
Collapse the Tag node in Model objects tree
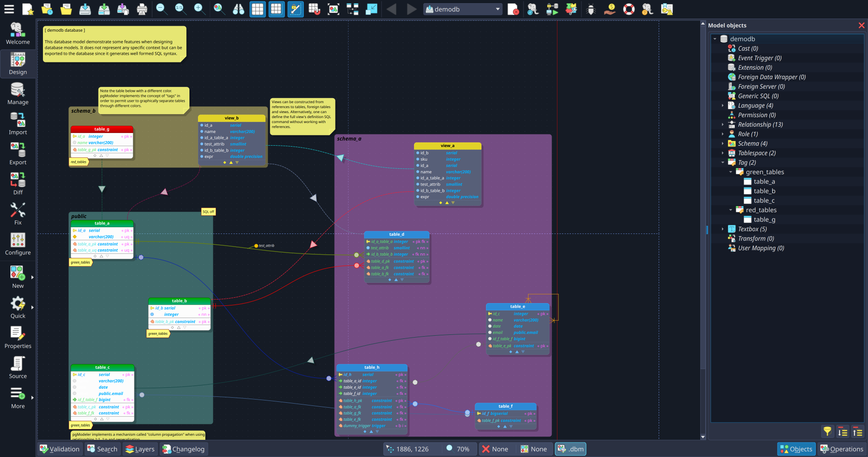tap(723, 162)
